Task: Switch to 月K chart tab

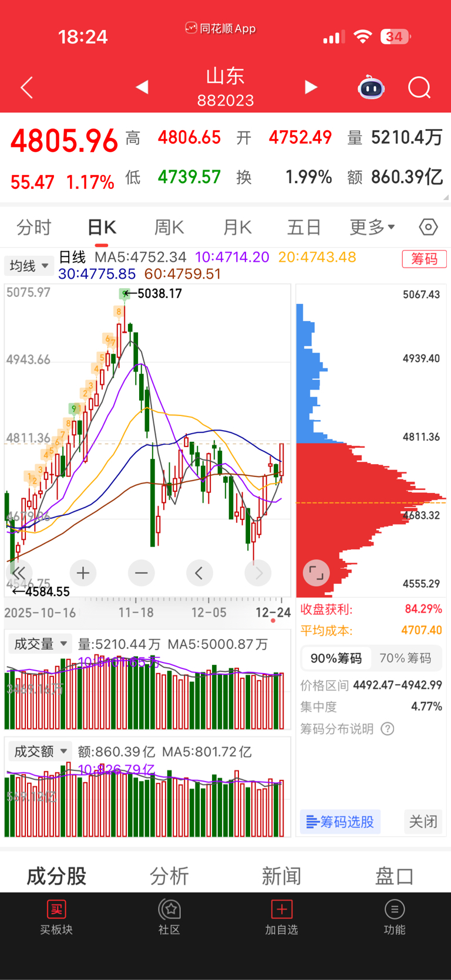Action: coord(237,227)
